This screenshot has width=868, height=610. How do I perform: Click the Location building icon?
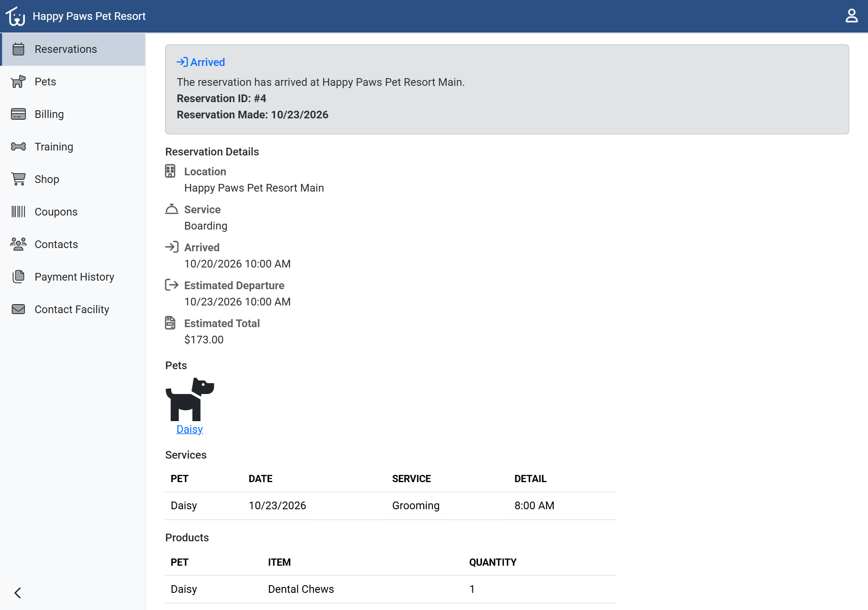coord(170,171)
